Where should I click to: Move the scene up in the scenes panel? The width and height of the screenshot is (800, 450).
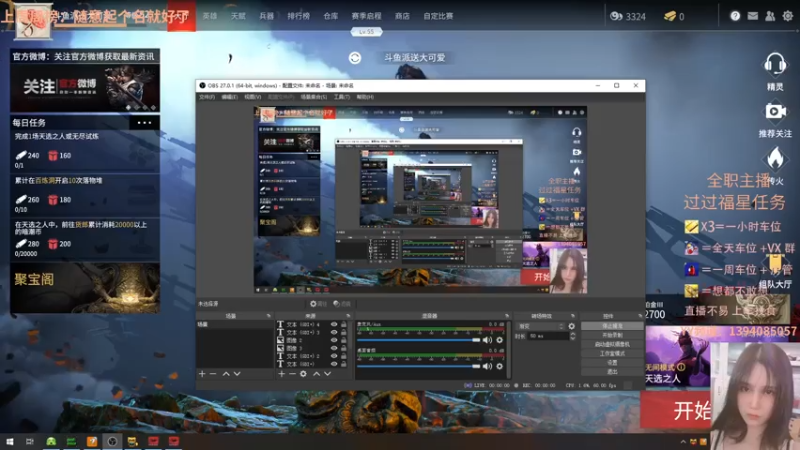point(226,374)
